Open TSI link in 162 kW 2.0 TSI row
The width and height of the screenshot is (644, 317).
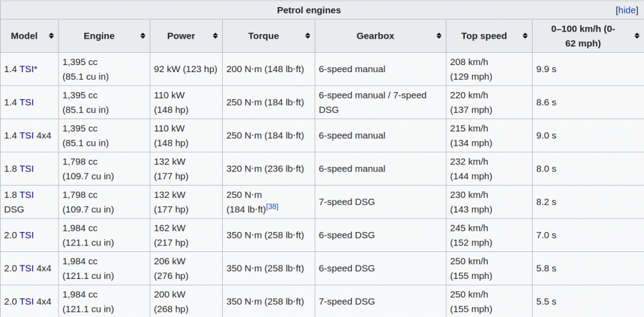click(26, 235)
